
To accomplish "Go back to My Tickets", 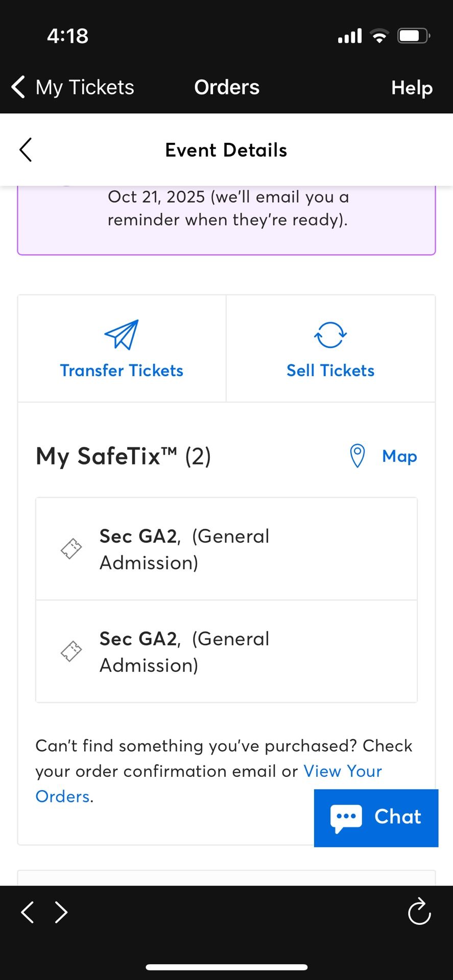I will [x=71, y=87].
